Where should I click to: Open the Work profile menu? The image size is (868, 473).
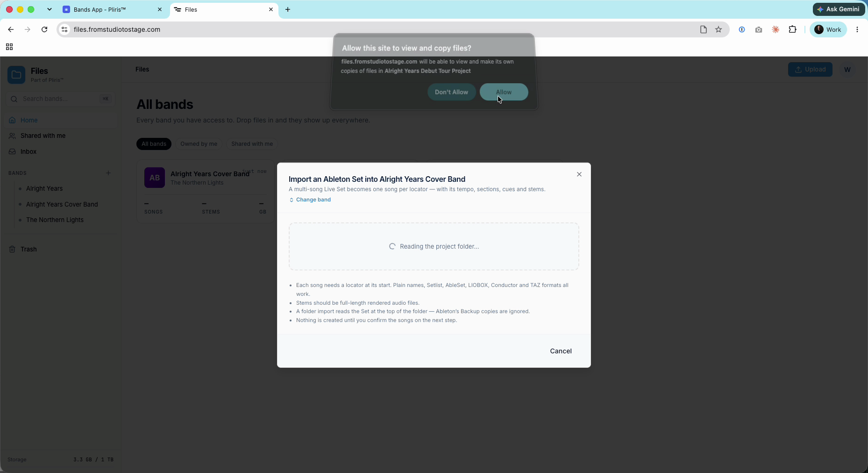tap(828, 29)
